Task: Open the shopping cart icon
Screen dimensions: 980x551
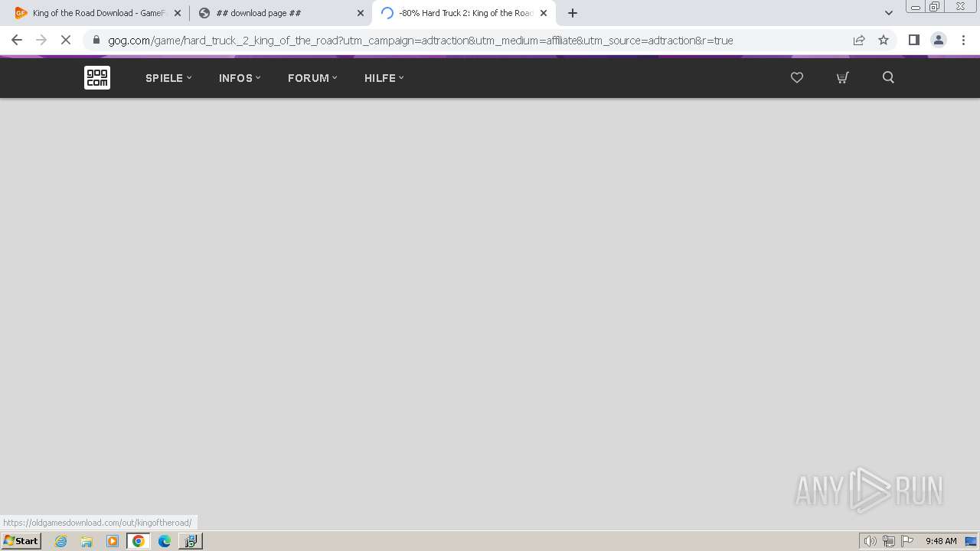Action: [842, 77]
